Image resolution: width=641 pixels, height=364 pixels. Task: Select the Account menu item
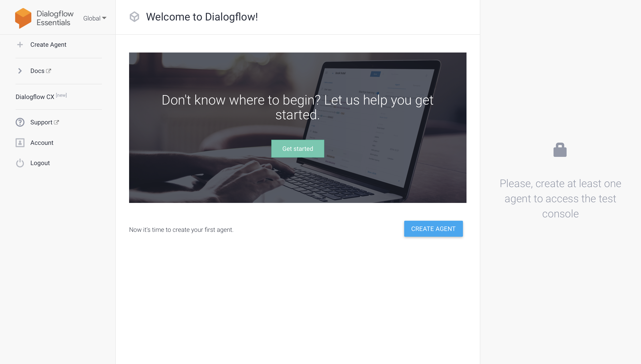[x=42, y=143]
